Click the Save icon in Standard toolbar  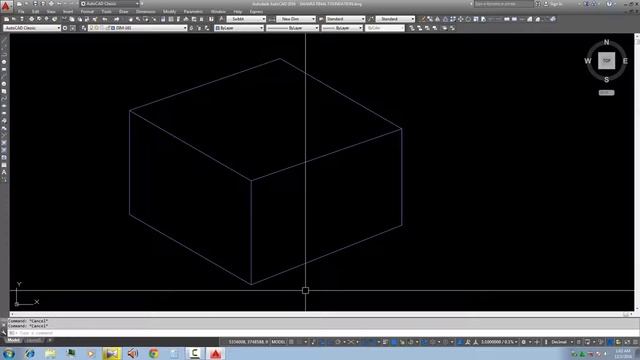(22, 19)
